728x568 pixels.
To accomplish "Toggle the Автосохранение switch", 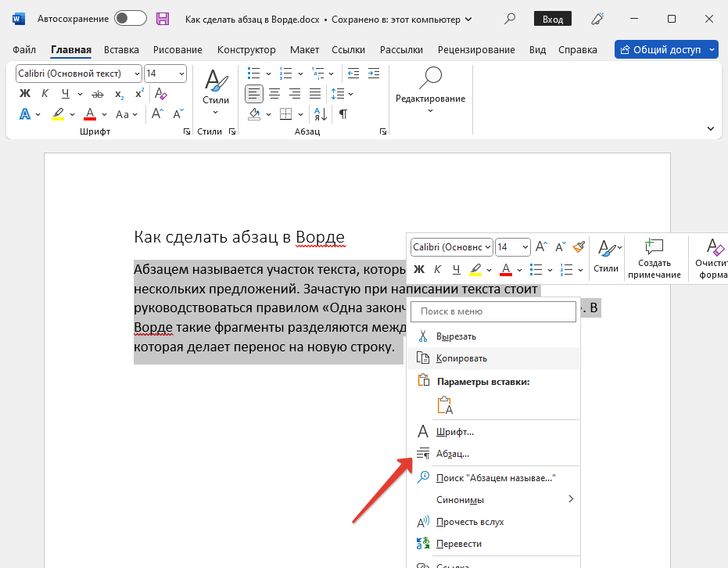I will tap(130, 18).
